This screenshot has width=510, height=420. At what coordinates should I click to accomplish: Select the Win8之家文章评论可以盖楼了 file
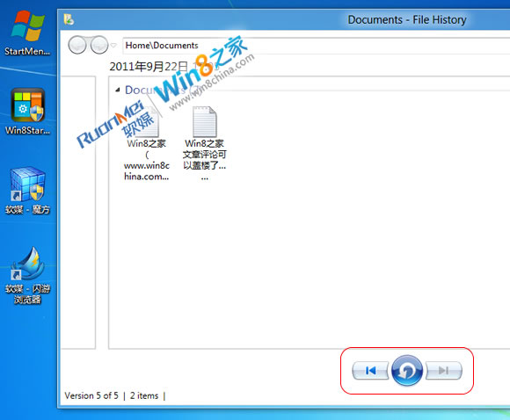click(x=204, y=144)
